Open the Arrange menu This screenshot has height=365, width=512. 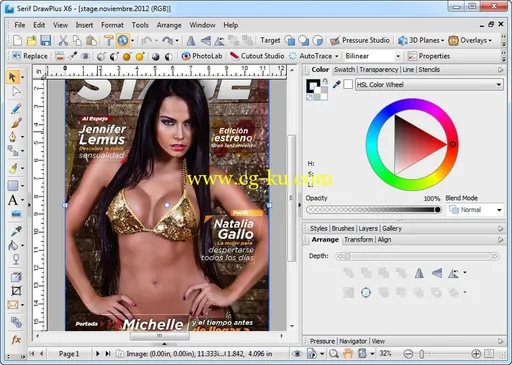(x=169, y=25)
